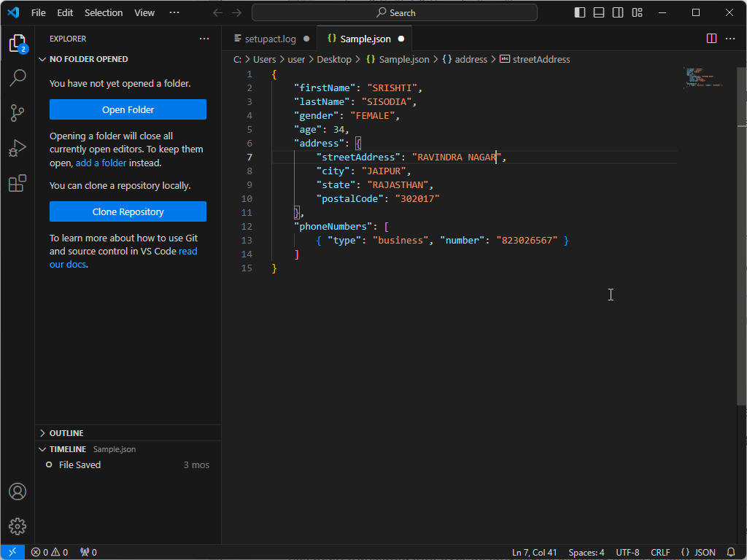
Task: Switch to the Sample.json tab
Action: click(x=365, y=39)
